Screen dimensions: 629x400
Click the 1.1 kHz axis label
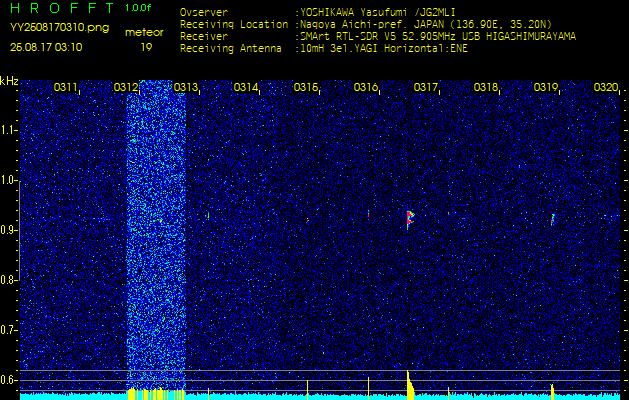click(7, 130)
